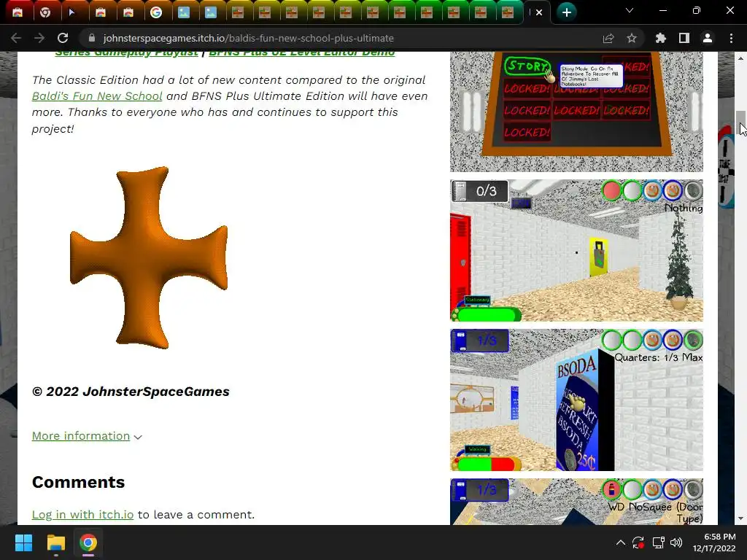Switch to the Google tab
Screen dimensions: 747x560
click(156, 12)
